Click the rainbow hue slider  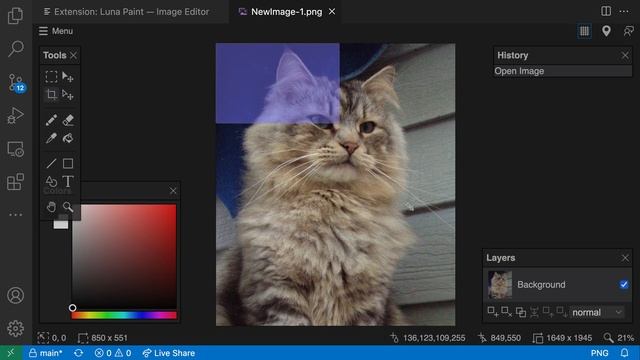[124, 315]
